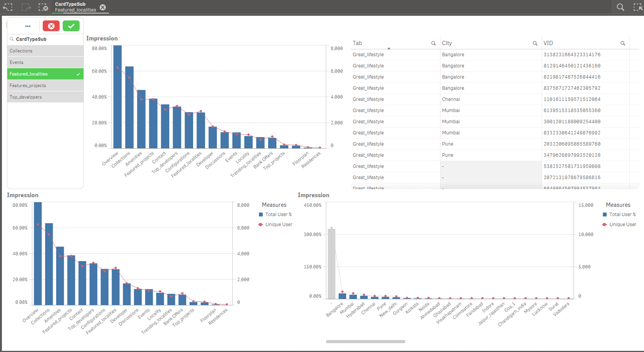644x352 pixels.
Task: Select Features_projects in CardTypeSub list
Action: point(45,85)
